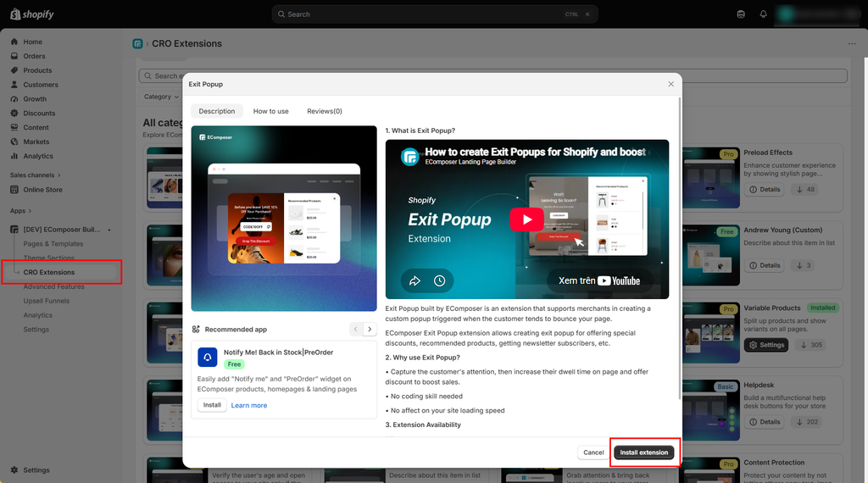Open the sidekick icon beside the bell
This screenshot has height=483, width=868.
[x=741, y=14]
